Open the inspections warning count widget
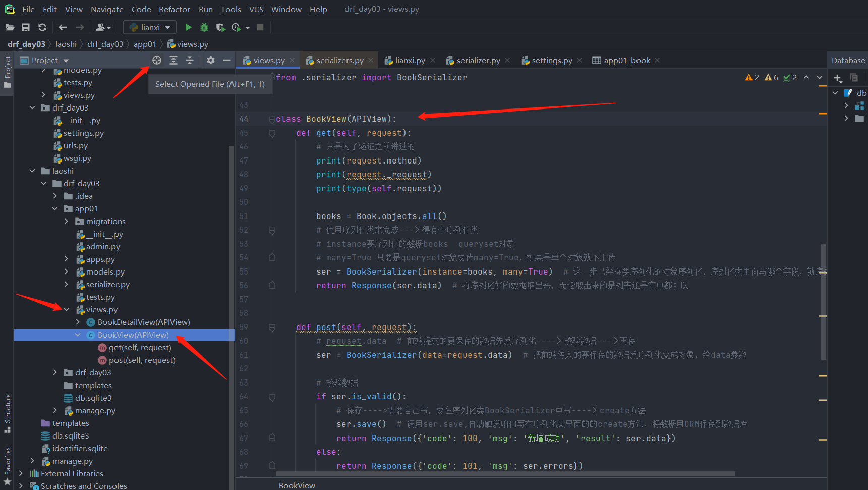This screenshot has height=490, width=868. point(771,77)
